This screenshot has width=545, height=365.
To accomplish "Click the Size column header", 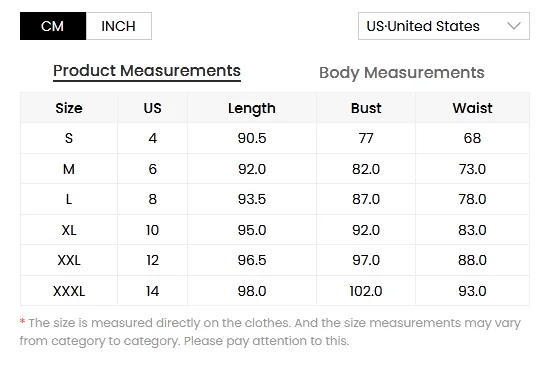I will click(69, 108).
